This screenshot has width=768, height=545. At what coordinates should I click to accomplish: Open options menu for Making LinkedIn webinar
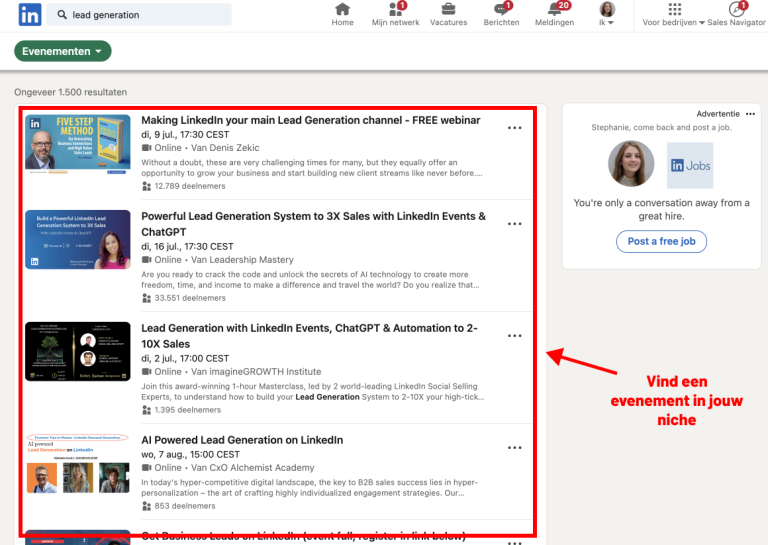[514, 128]
